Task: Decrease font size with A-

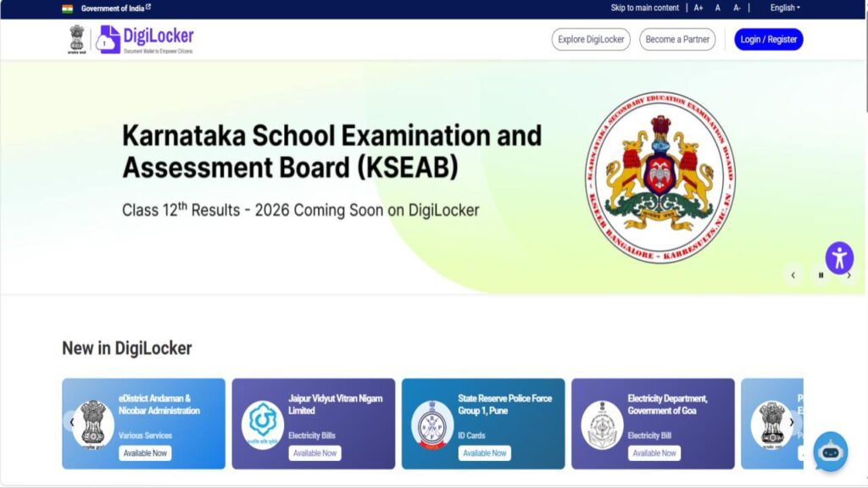Action: pos(737,8)
